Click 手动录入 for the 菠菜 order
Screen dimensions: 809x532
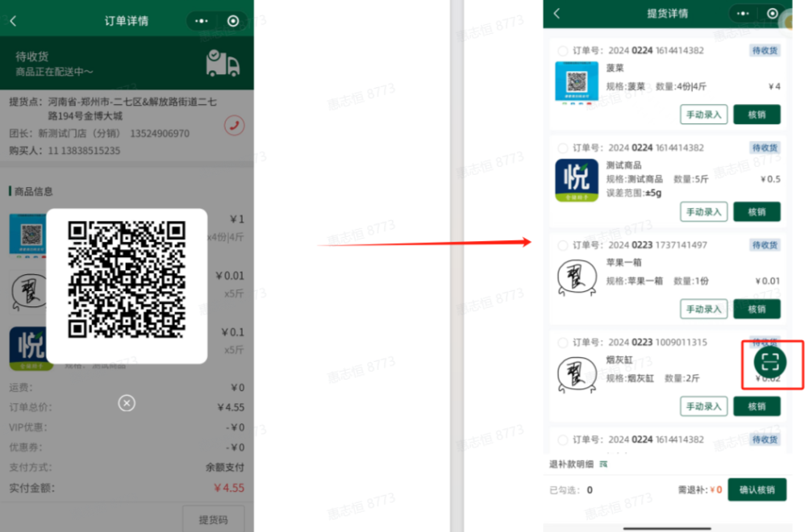coord(704,114)
